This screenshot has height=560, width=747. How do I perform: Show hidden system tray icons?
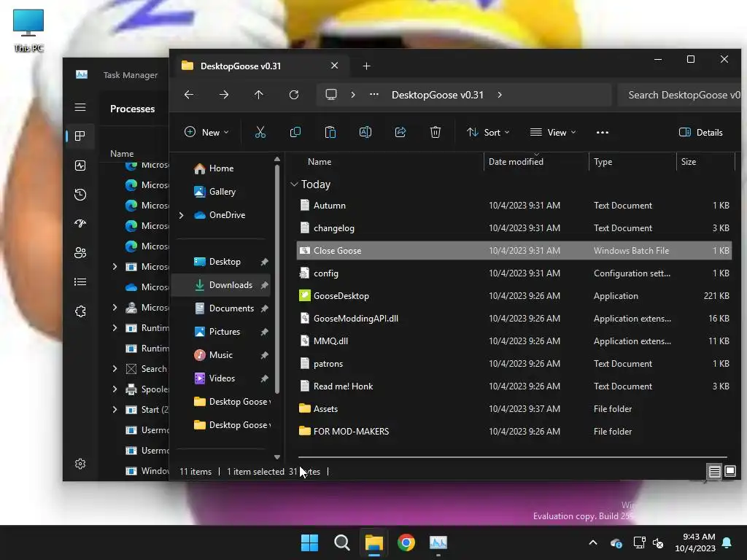click(x=592, y=542)
